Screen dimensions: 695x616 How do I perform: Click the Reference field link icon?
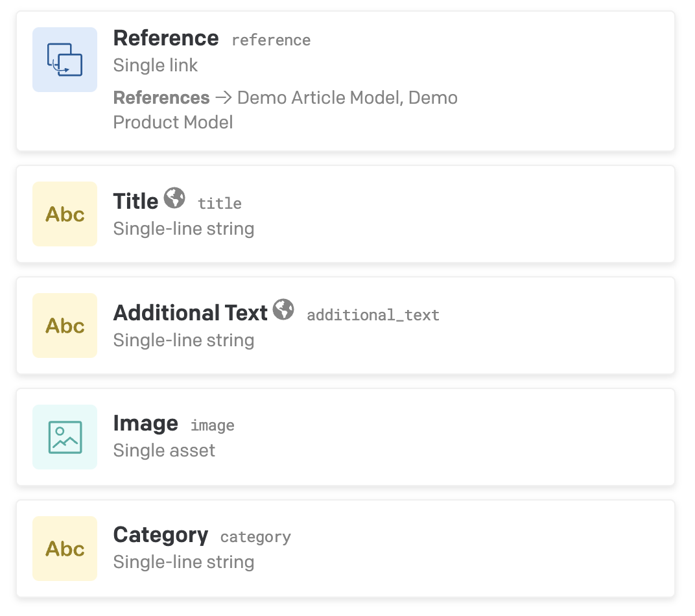[65, 60]
